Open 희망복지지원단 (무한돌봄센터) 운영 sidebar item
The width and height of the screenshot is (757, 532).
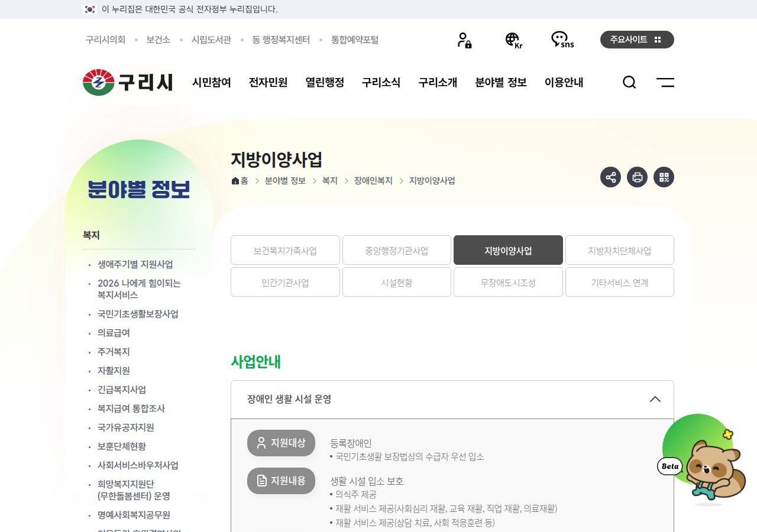(x=134, y=490)
